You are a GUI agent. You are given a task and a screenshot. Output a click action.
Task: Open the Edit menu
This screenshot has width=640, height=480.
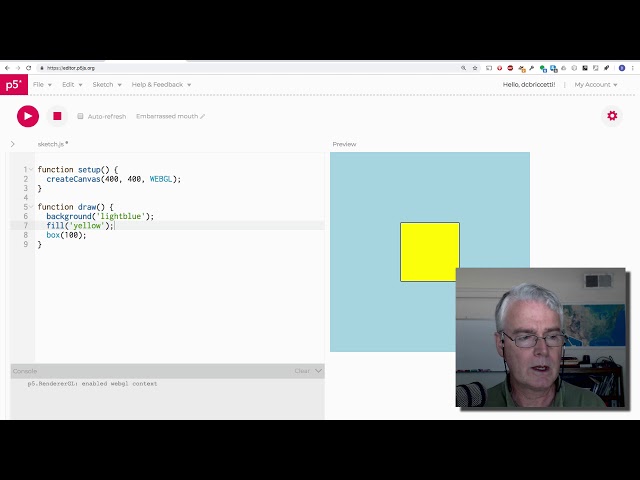pyautogui.click(x=72, y=84)
